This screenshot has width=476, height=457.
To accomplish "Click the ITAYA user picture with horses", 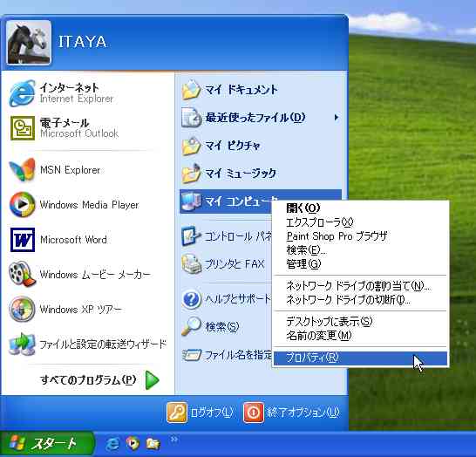I will click(x=29, y=43).
